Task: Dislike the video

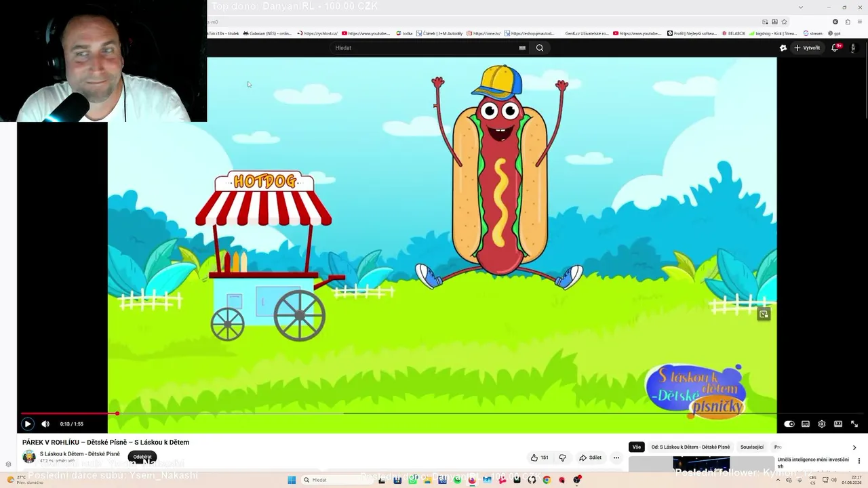Action: pos(562,457)
